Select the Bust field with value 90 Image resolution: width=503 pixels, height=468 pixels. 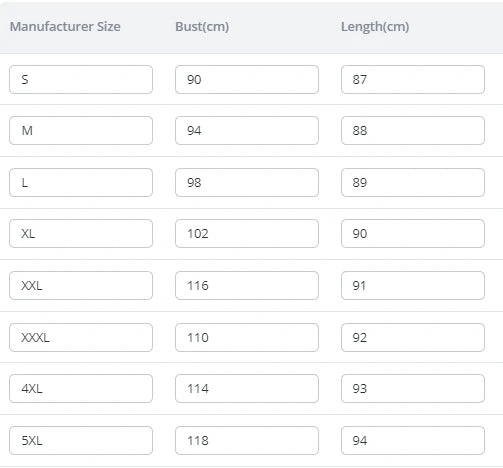point(247,79)
